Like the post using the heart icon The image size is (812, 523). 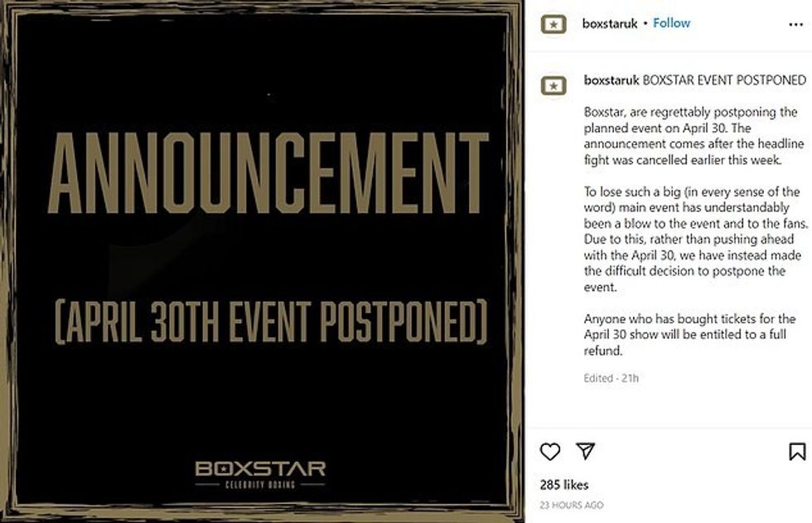point(549,452)
